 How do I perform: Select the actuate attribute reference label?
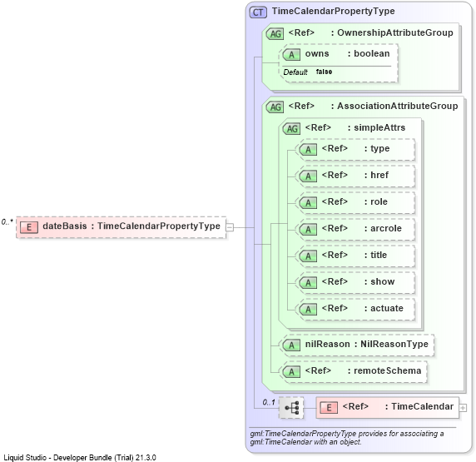coord(363,308)
